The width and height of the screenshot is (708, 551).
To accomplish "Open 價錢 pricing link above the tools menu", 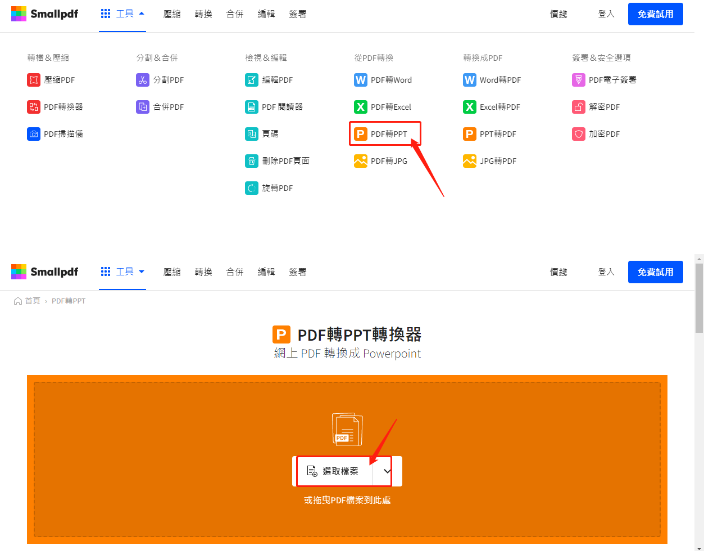I will pos(558,14).
